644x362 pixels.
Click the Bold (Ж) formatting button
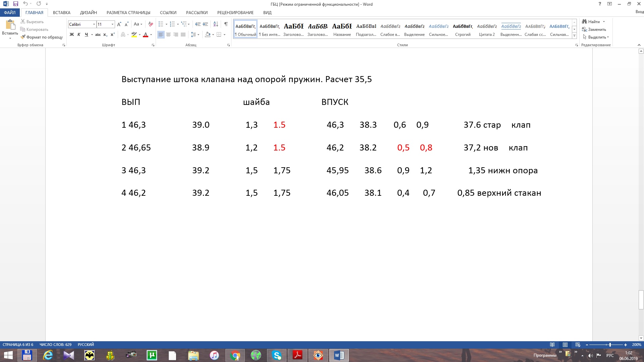coord(71,35)
